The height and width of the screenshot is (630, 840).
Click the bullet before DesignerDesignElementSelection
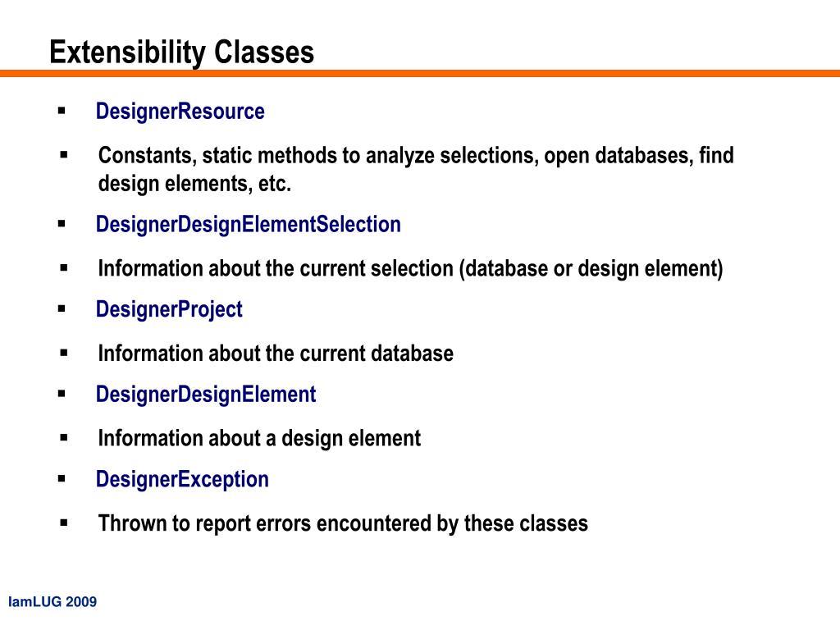pos(62,224)
